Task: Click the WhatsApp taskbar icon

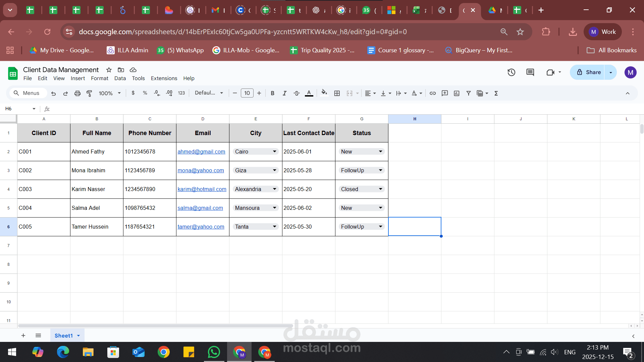Action: click(214, 352)
